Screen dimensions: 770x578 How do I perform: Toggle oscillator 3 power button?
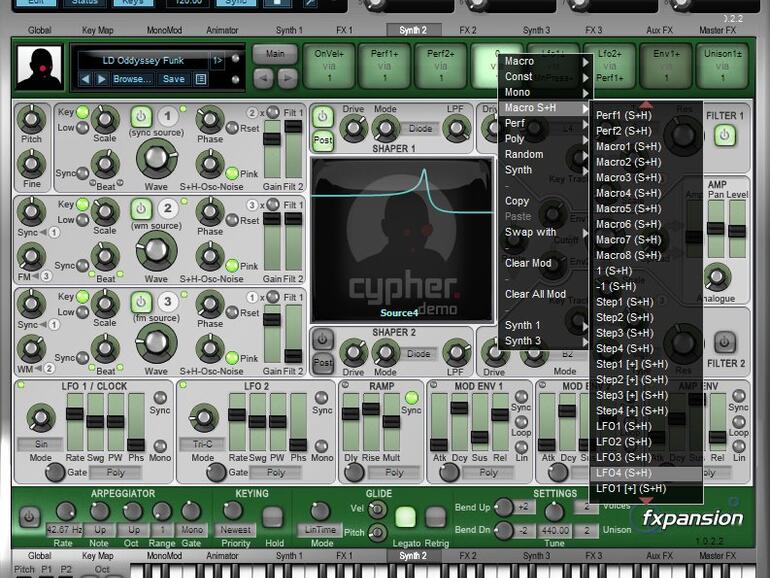[141, 301]
